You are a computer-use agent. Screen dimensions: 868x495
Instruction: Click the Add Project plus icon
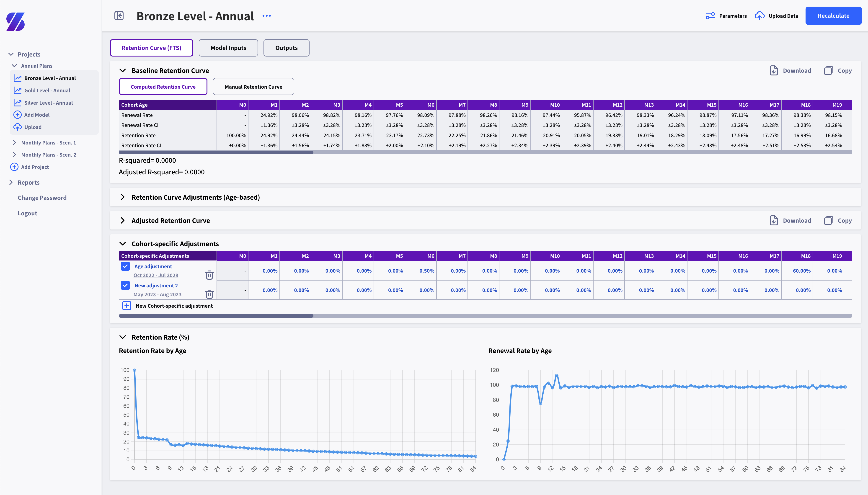pyautogui.click(x=14, y=167)
